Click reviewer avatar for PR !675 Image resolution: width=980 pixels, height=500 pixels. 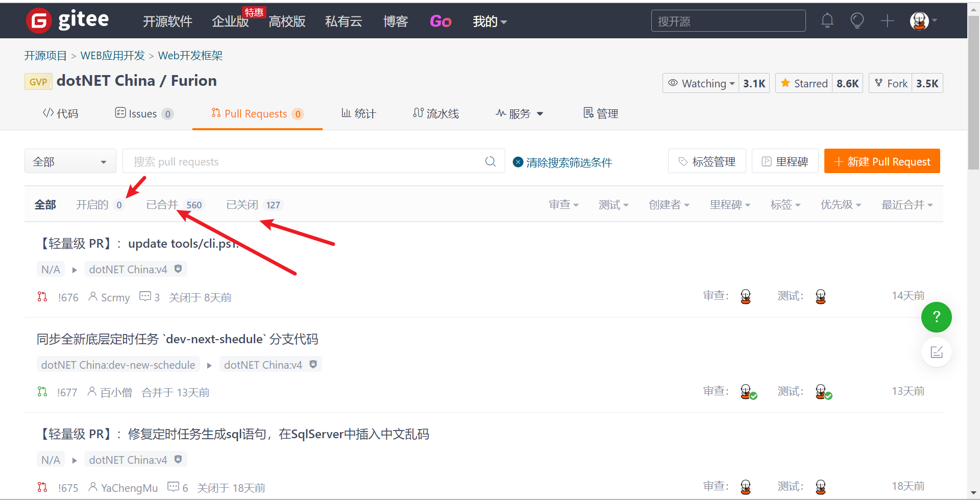[x=746, y=487]
